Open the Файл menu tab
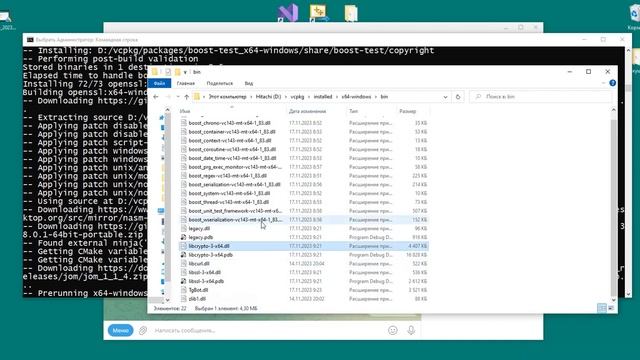Screen dimensions: 640x360 [x=159, y=83]
